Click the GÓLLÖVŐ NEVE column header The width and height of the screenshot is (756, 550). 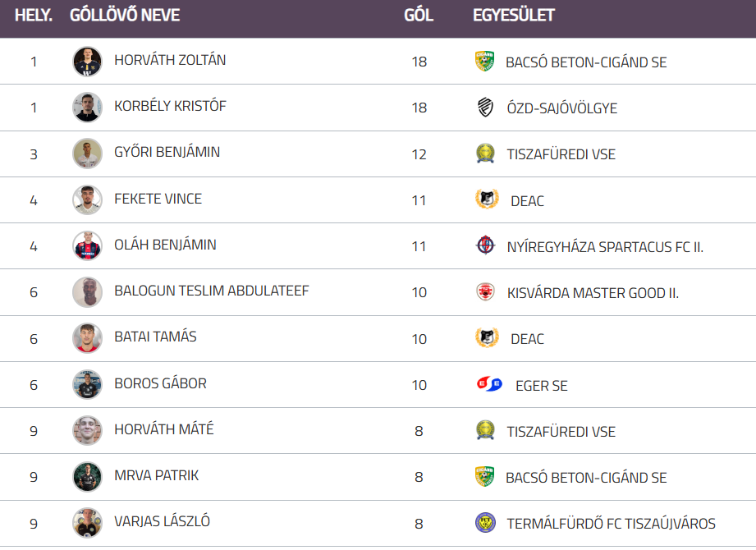point(125,16)
